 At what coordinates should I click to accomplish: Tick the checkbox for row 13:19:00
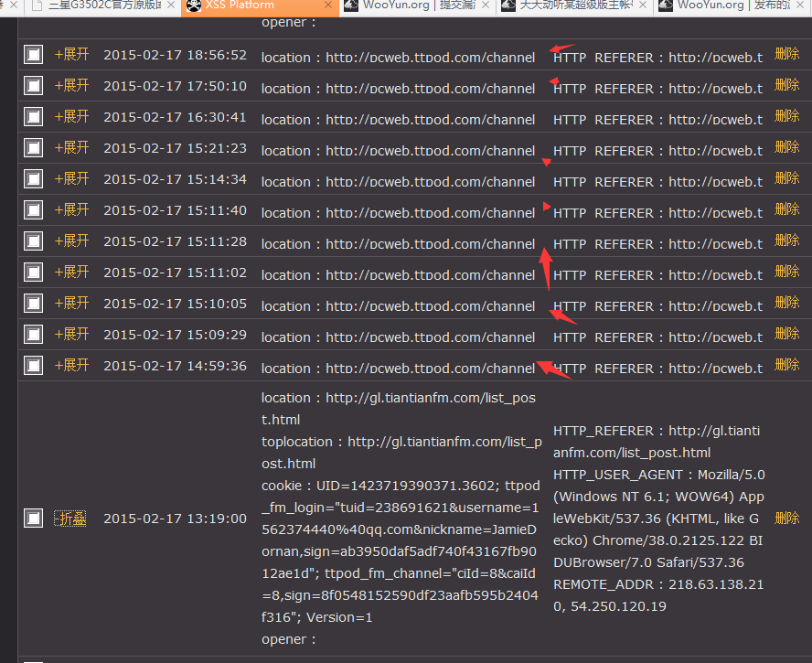33,518
